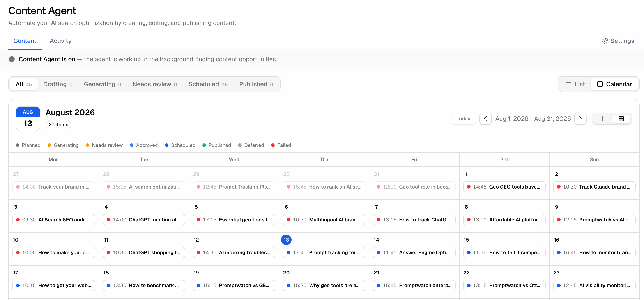This screenshot has height=300, width=644.
Task: Open the 09:30 AI Search SEO audit event
Action: click(54, 219)
